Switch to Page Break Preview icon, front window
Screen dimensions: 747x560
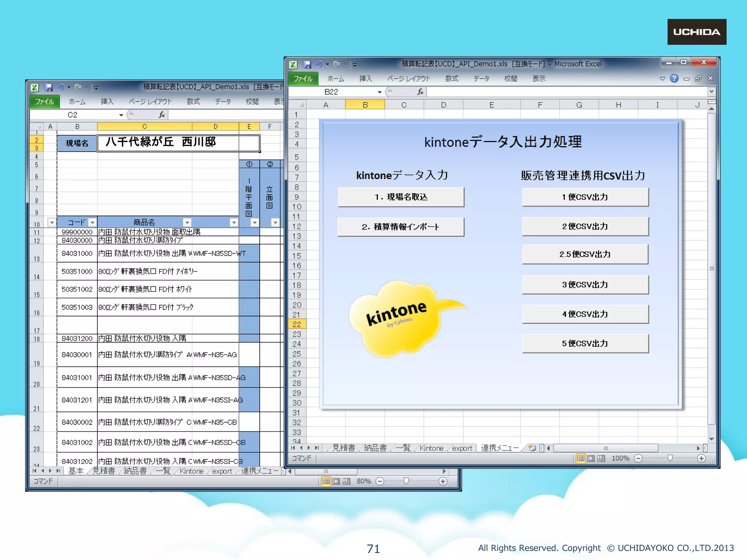click(601, 458)
